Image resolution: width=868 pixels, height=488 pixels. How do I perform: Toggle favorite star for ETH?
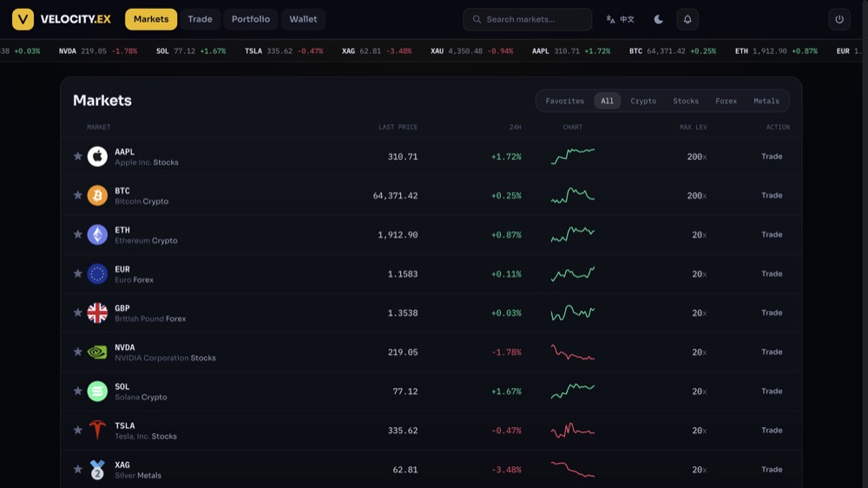pyautogui.click(x=77, y=234)
